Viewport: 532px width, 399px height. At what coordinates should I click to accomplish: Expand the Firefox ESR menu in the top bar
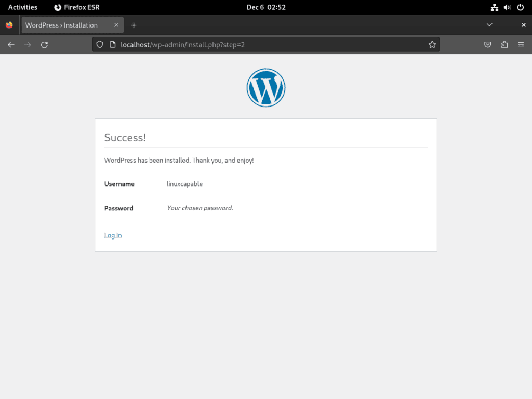coord(76,7)
